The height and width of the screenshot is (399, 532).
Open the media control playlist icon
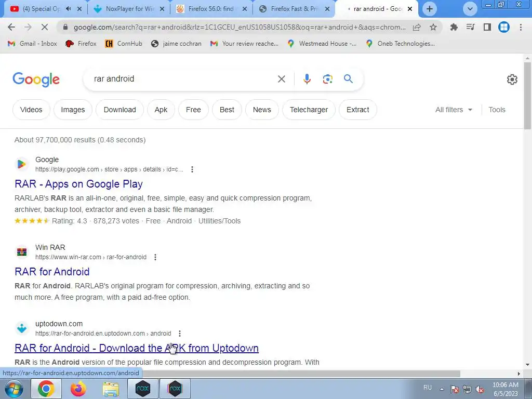(470, 27)
